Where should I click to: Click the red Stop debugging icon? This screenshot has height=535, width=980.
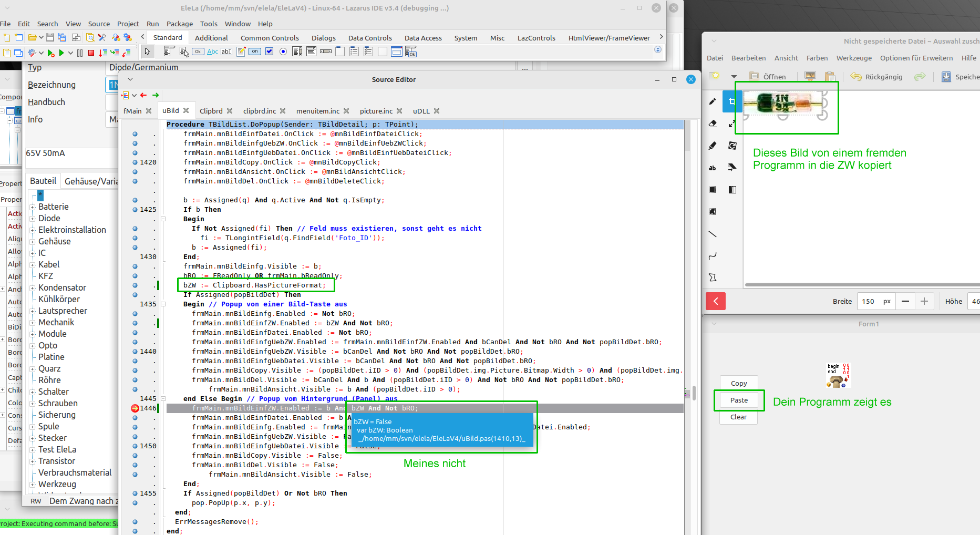coord(91,53)
